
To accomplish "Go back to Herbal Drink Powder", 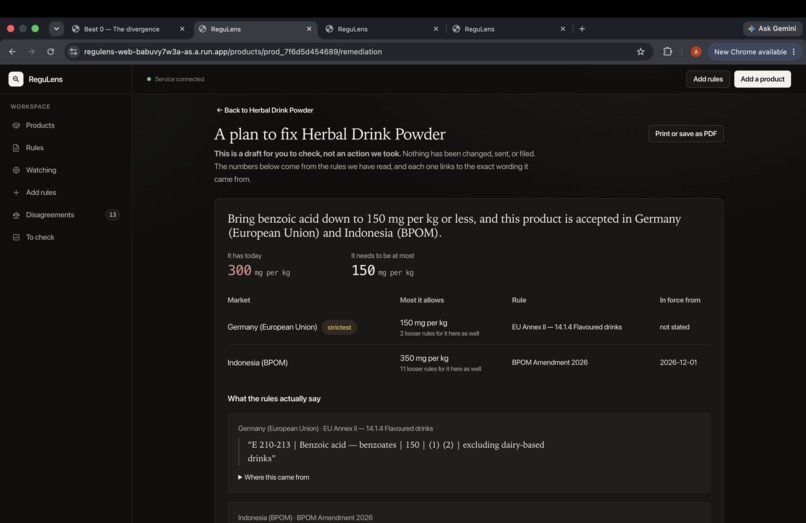I will [265, 110].
